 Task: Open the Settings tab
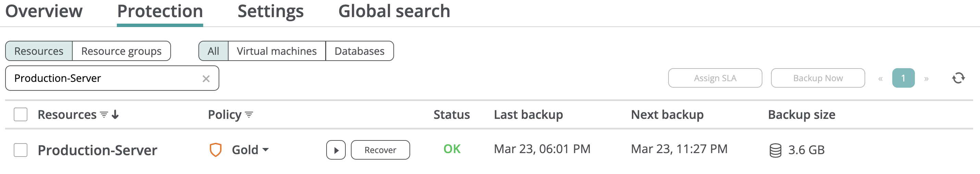270,11
